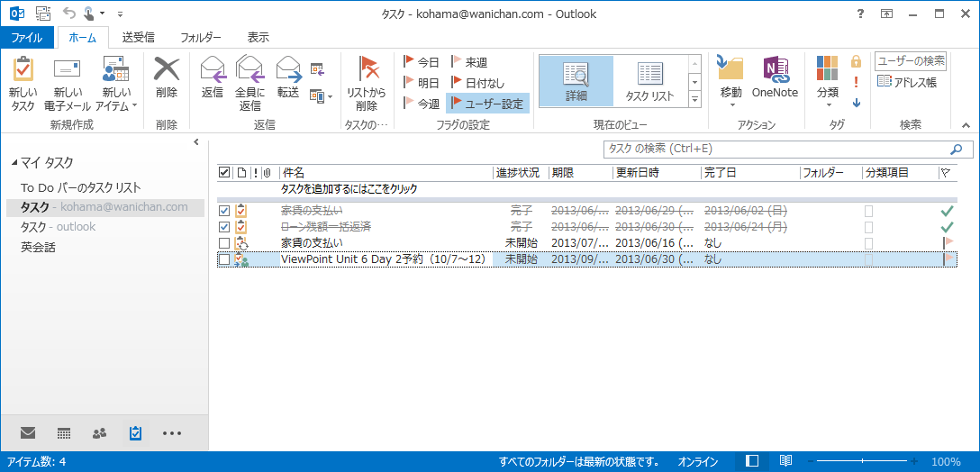This screenshot has height=472, width=980.
Task: Switch to Mail via envelope icon
Action: coord(28,432)
